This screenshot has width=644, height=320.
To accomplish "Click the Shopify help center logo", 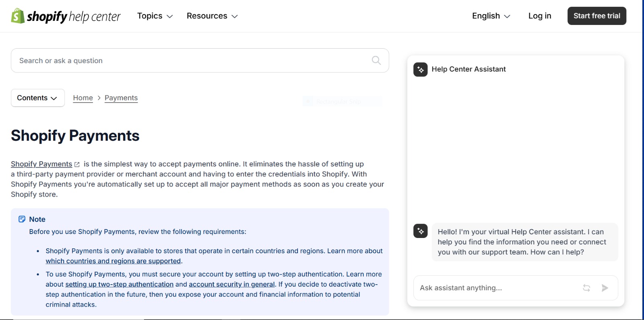I will point(66,16).
